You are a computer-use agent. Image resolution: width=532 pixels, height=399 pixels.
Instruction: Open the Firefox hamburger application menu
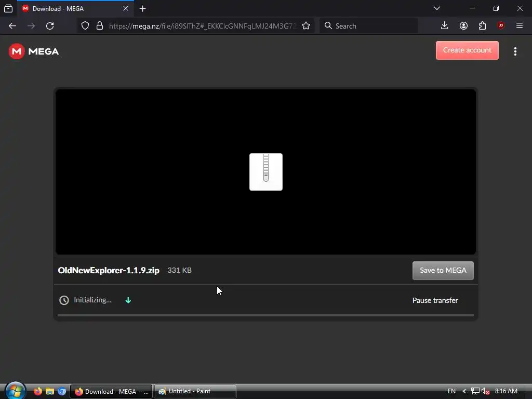coord(520,25)
